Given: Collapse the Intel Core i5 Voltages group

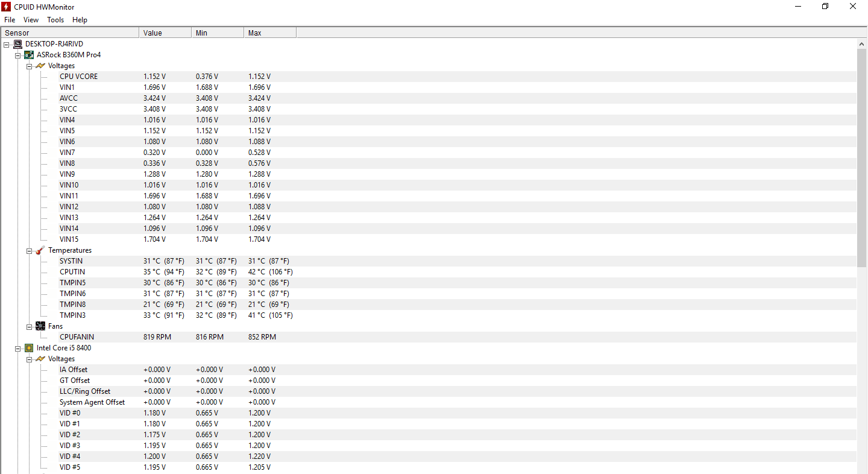Looking at the screenshot, I should (30, 359).
